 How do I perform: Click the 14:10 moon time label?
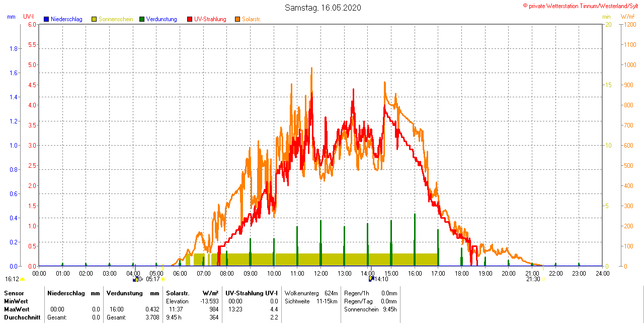381,279
